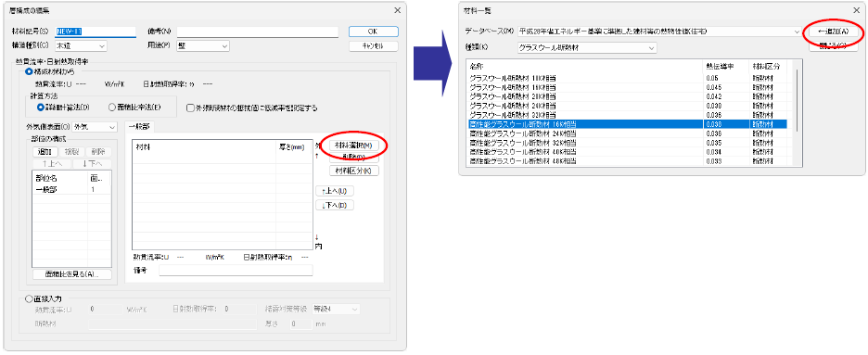Select the 高性能グラスウール断熱材 32K相当 row
868x355 pixels.
tap(627, 142)
